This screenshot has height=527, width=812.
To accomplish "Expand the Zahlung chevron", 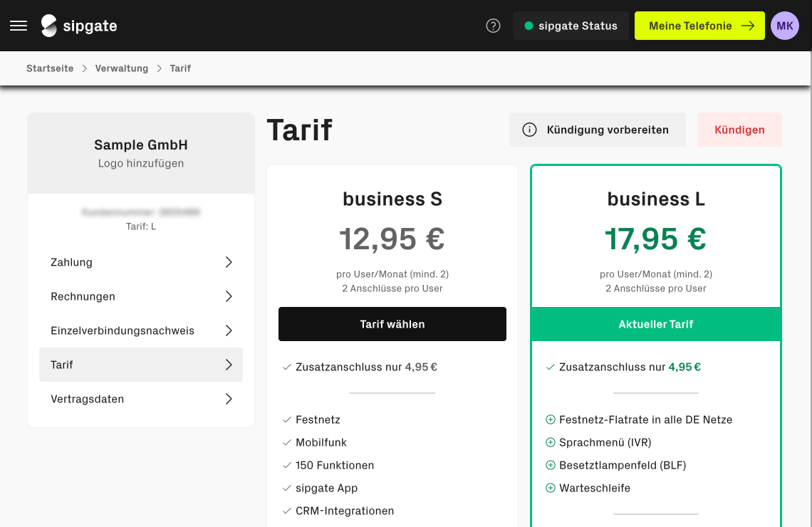I will 229,262.
